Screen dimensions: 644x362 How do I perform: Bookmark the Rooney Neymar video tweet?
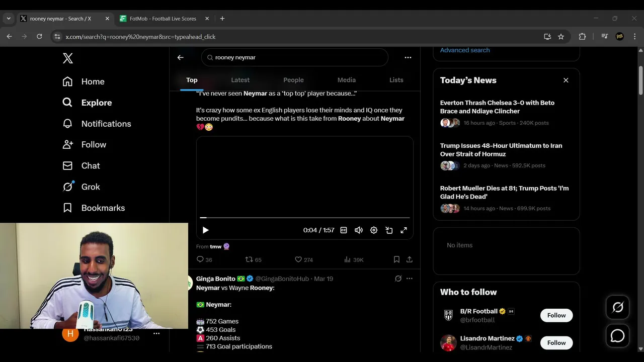point(396,259)
